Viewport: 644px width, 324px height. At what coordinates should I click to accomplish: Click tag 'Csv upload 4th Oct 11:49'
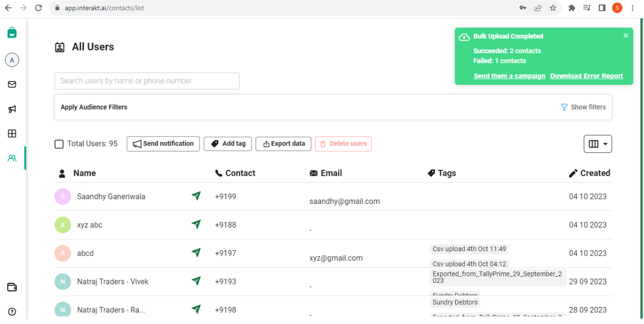(x=469, y=249)
